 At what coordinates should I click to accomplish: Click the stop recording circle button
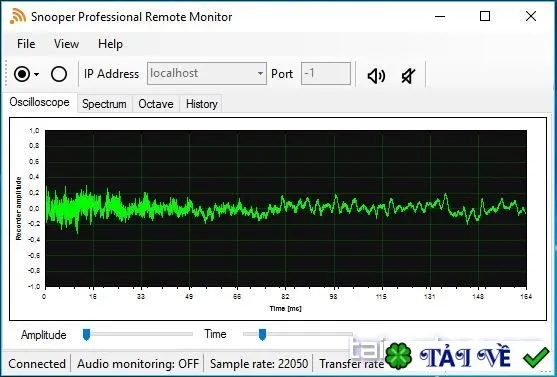tap(59, 74)
